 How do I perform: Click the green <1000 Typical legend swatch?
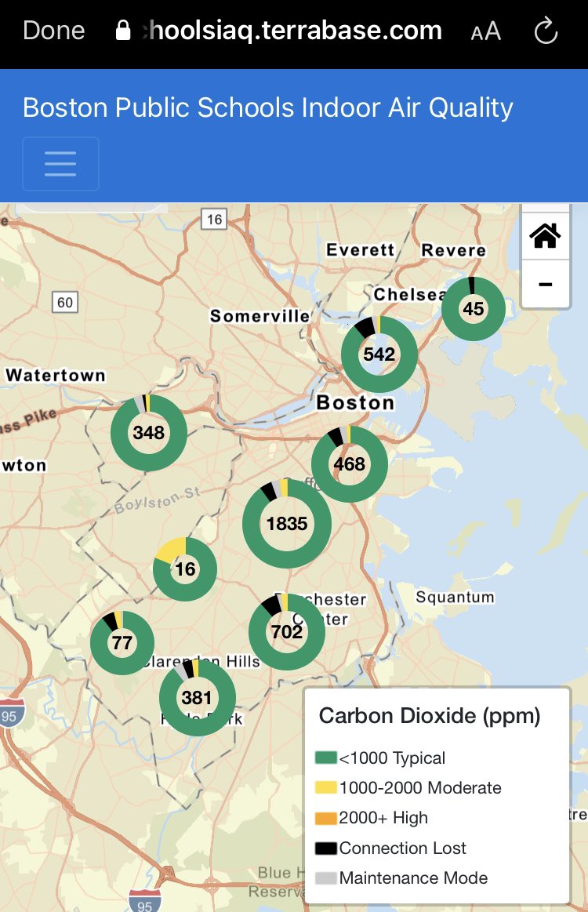pyautogui.click(x=325, y=758)
